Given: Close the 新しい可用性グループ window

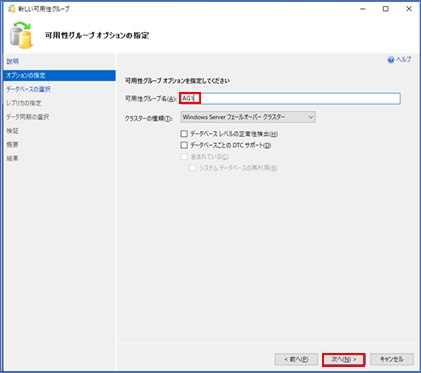Looking at the screenshot, I should (409, 9).
